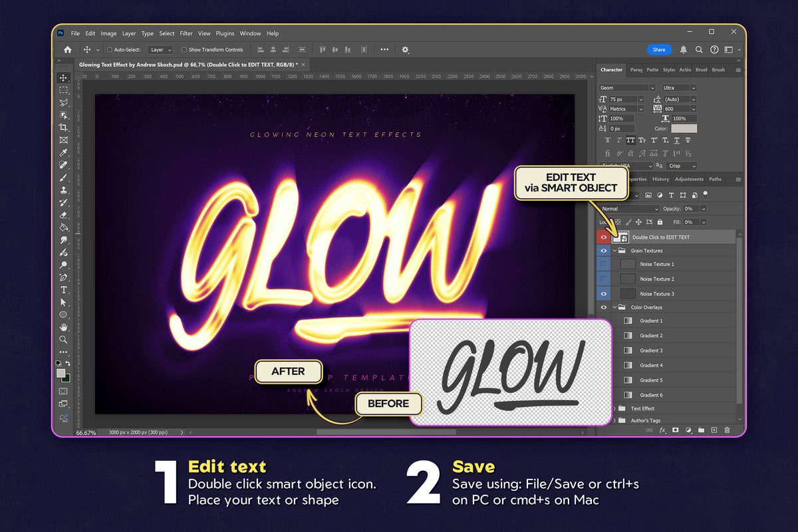The width and height of the screenshot is (798, 532).
Task: Select the Move tool
Action: pyautogui.click(x=63, y=78)
